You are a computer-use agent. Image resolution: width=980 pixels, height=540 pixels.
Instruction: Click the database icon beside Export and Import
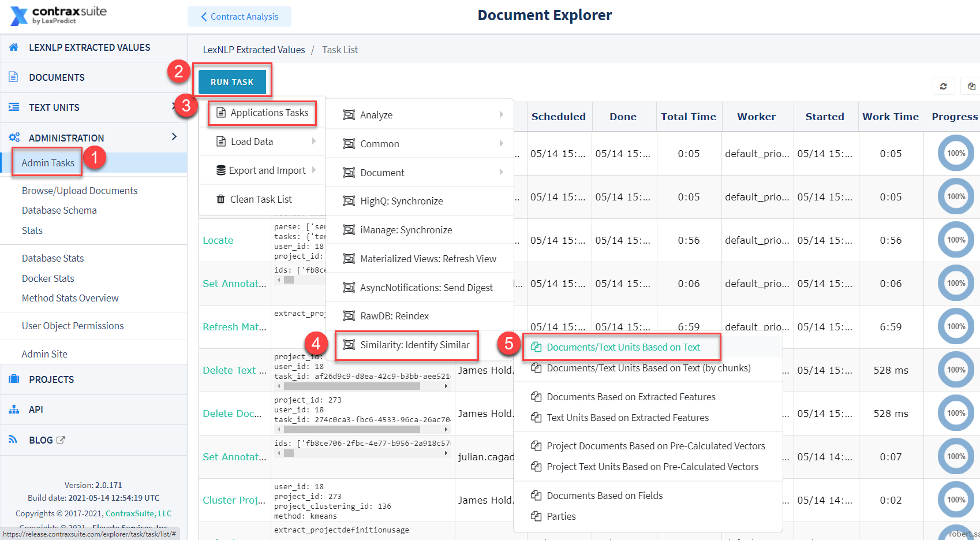click(x=221, y=170)
